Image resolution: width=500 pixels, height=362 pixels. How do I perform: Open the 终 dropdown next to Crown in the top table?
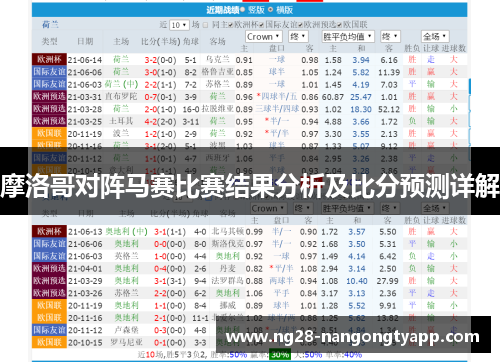tap(298, 36)
